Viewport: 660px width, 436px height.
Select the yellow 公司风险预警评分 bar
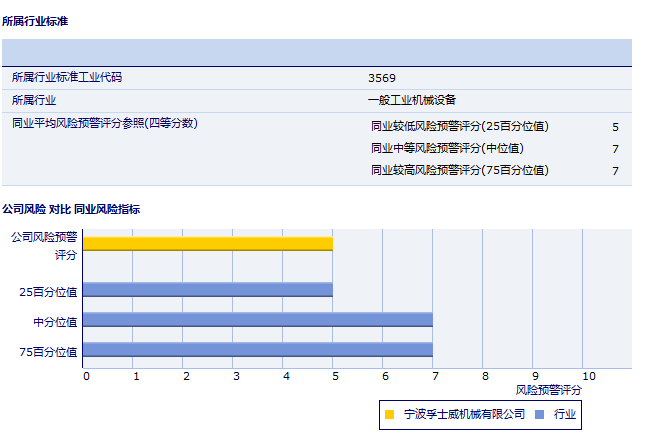click(207, 243)
